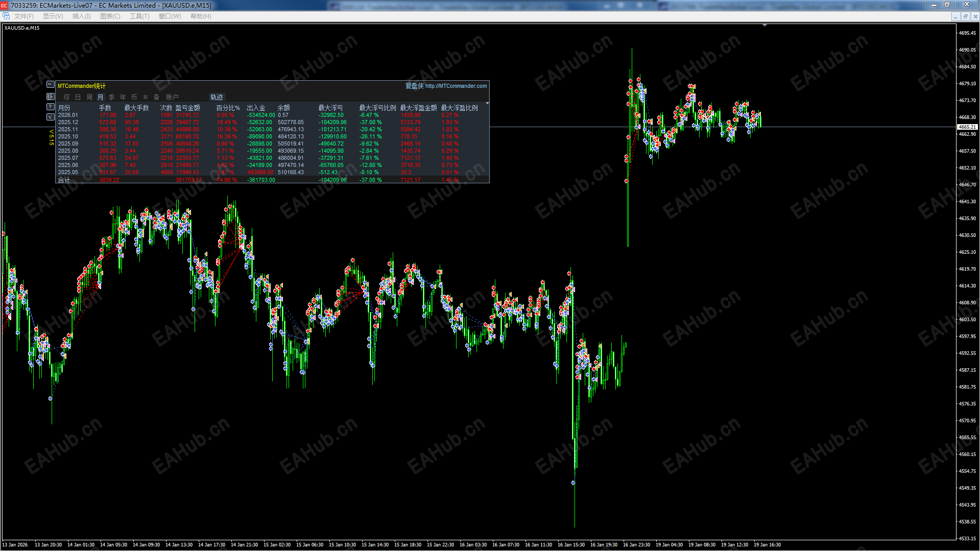This screenshot has width=980, height=551.
Task: Click the MTCommander统计 panel title
Action: coord(82,86)
